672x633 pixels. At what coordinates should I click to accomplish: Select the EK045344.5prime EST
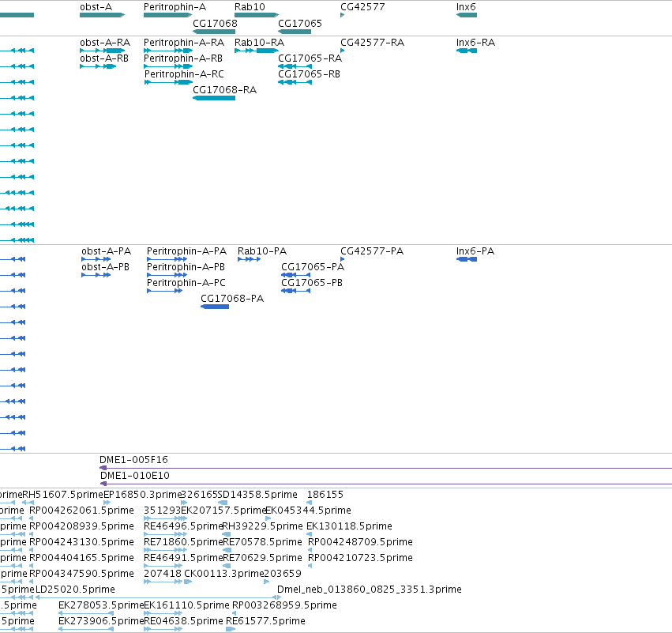268,518
